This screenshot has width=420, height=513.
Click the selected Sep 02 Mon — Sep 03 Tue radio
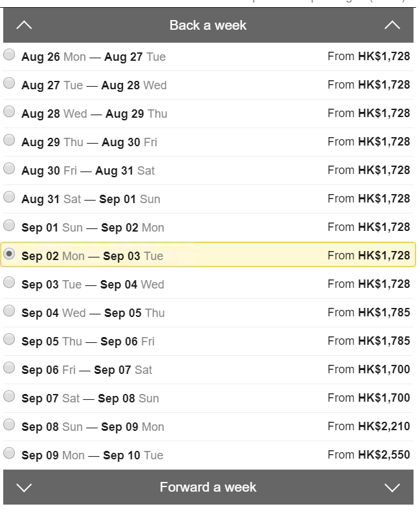click(x=9, y=254)
